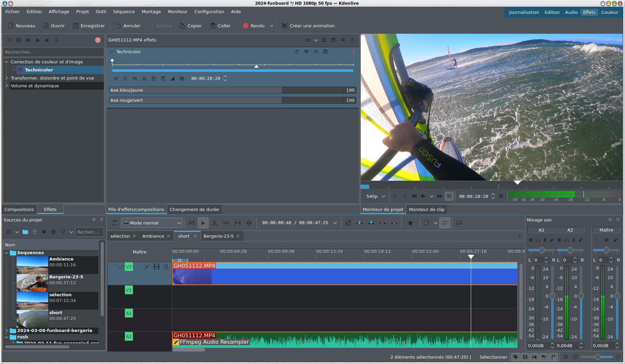
Task: Open the 540p preview resolution dropdown
Action: point(376,196)
